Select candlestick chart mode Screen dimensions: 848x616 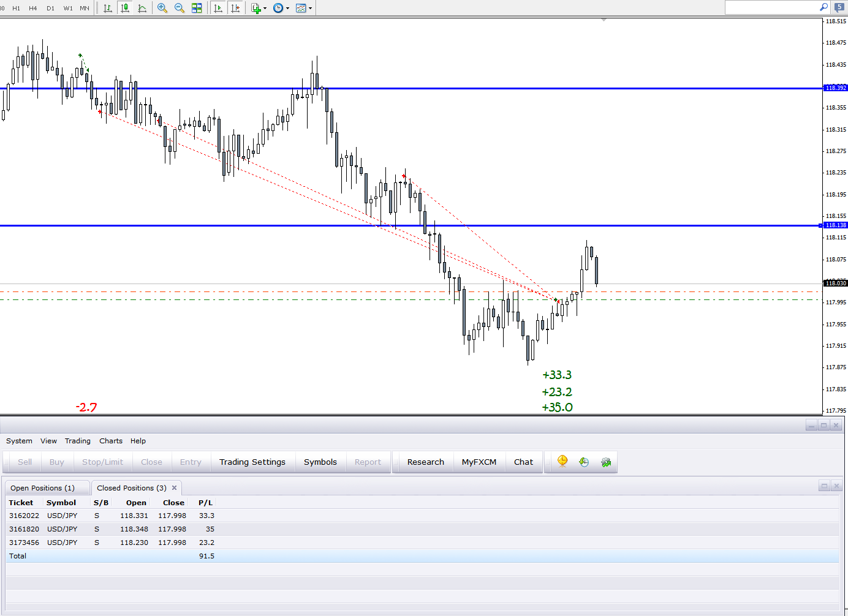pos(125,8)
